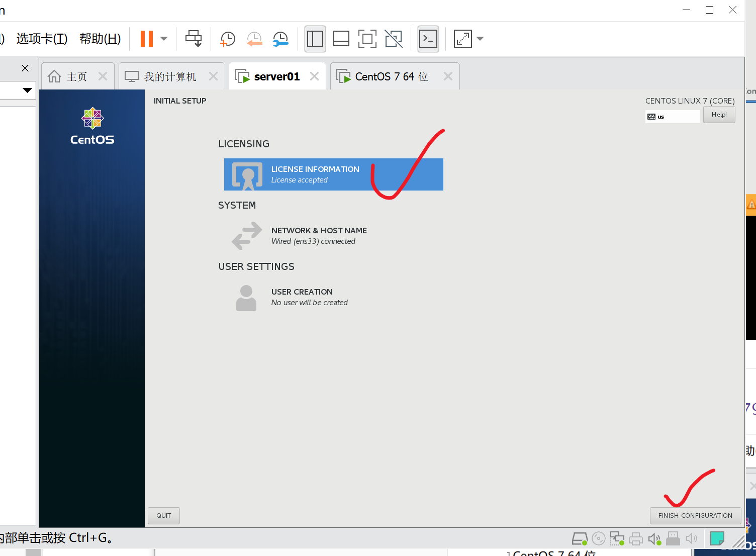Open the 帮助(H) menu

tap(100, 39)
